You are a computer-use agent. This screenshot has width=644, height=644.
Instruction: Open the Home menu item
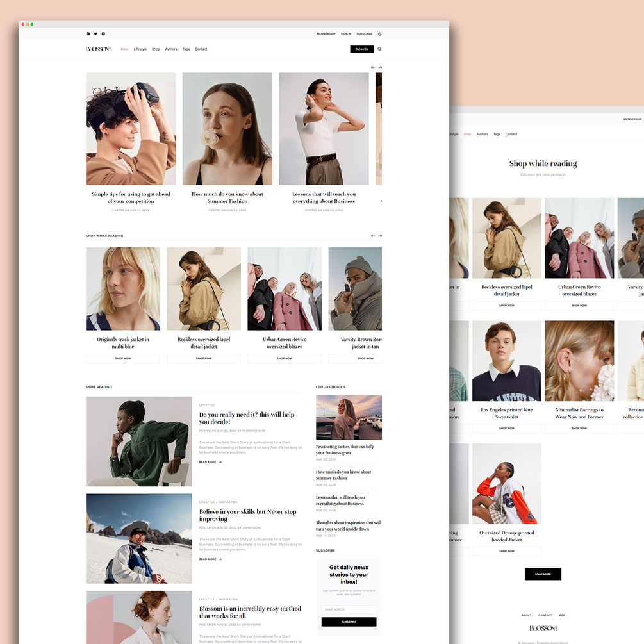tap(124, 49)
